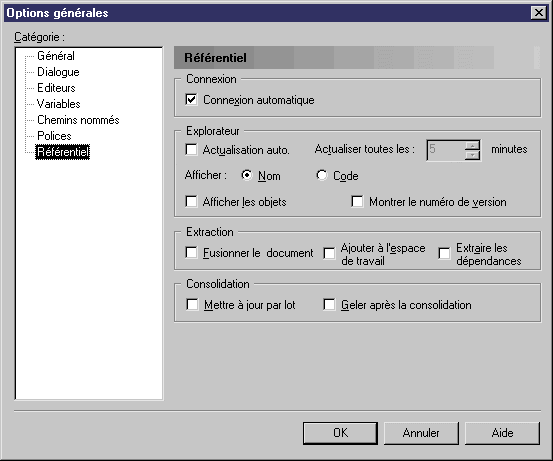
Task: Click the OK button
Action: pos(340,433)
